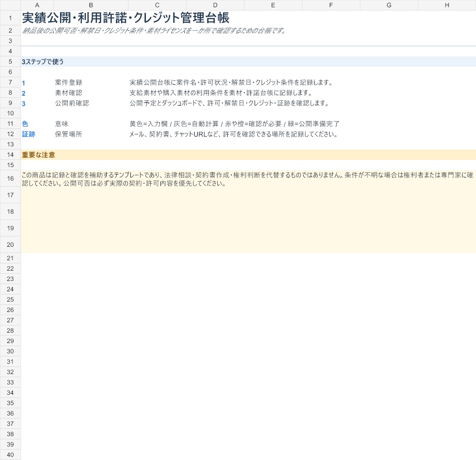Viewport: 476px width, 460px height.
Task: Select row 16 header
Action: 10,179
